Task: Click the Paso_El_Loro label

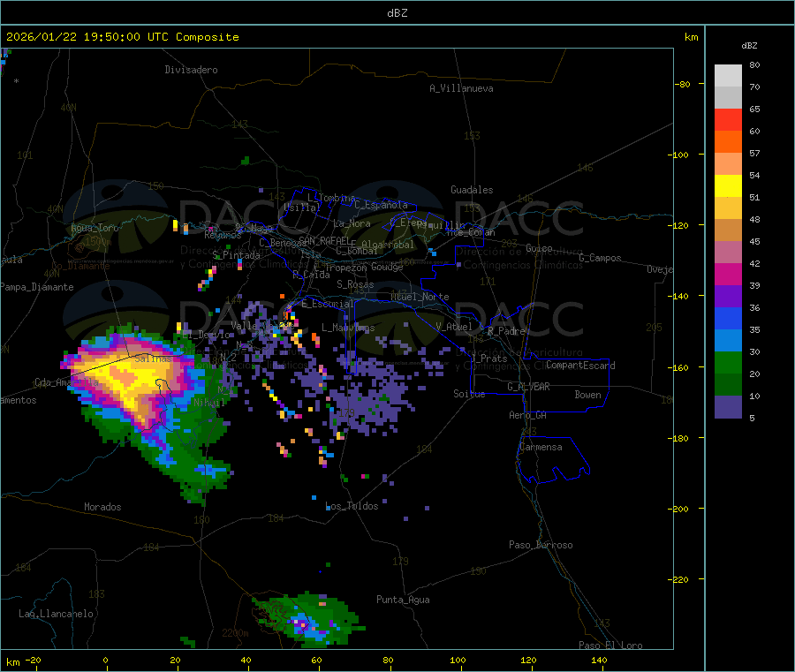Action: pos(610,646)
